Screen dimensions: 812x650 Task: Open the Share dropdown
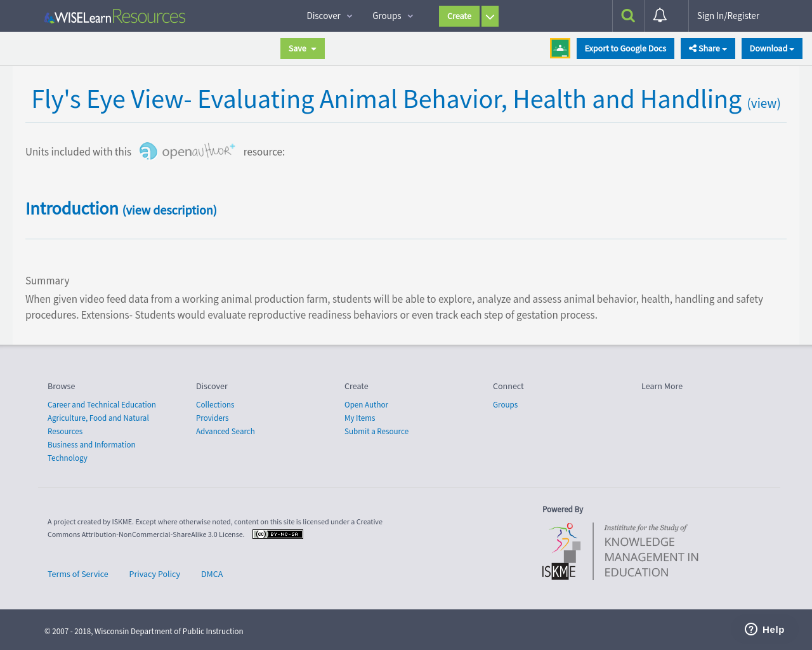coord(707,48)
